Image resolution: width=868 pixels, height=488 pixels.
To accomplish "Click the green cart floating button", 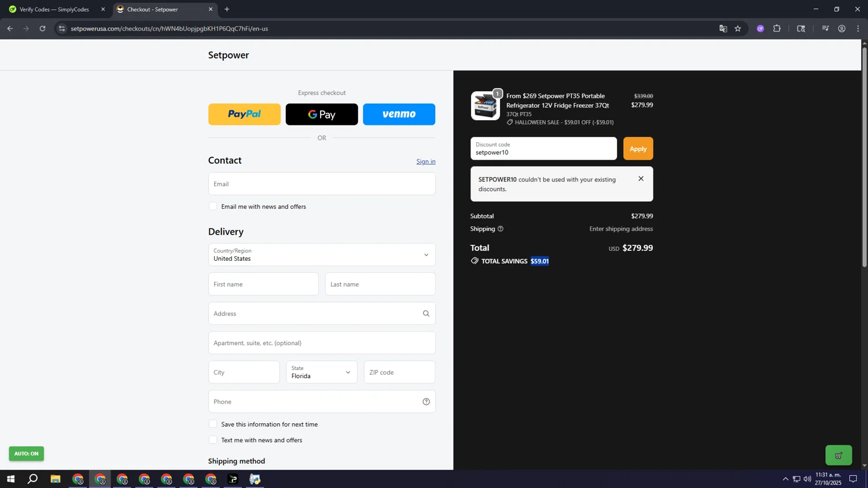I will point(838,455).
